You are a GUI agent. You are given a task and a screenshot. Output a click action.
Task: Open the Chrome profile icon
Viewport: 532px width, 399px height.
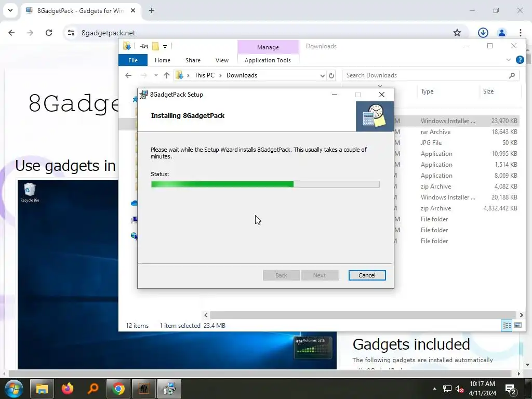coord(501,33)
